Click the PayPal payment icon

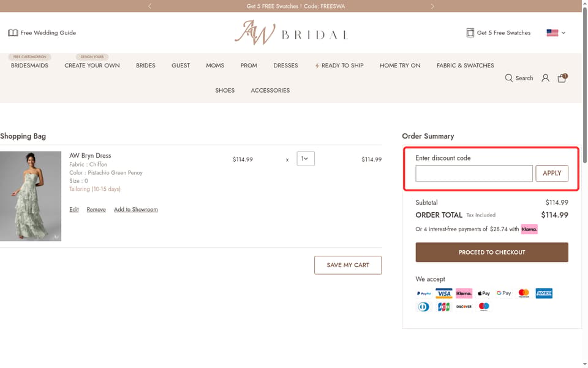(x=424, y=293)
